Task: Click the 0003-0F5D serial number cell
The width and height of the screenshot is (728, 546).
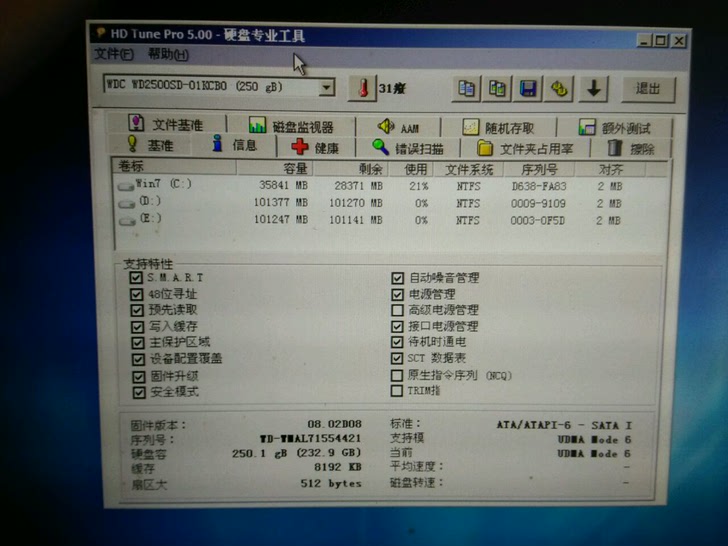Action: coord(538,221)
